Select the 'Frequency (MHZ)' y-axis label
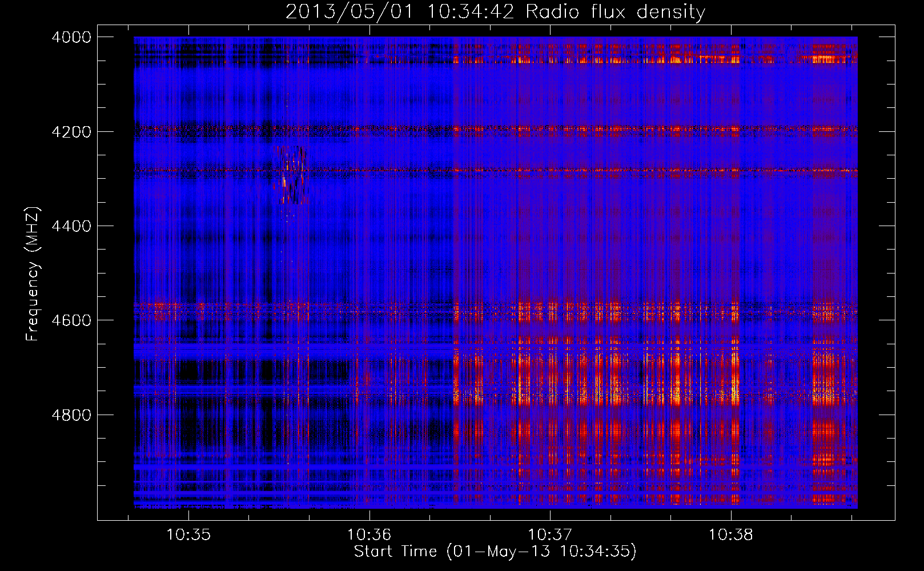Viewport: 924px width, 571px height. click(x=33, y=274)
